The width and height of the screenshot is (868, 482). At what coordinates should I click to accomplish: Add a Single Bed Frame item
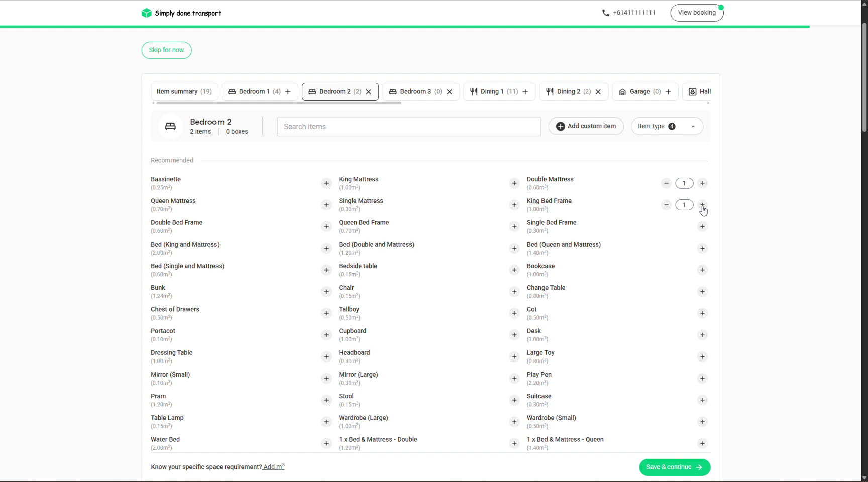[x=702, y=226]
